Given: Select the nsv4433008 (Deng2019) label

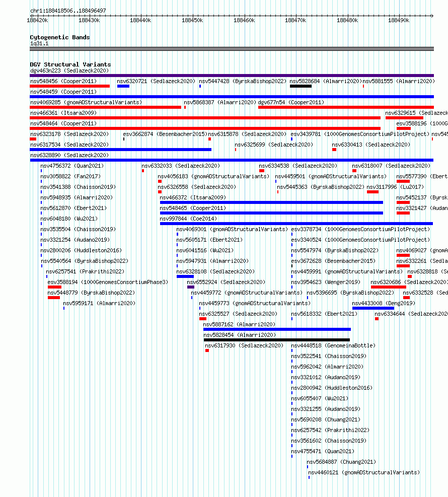Looking at the screenshot, I should tap(384, 303).
